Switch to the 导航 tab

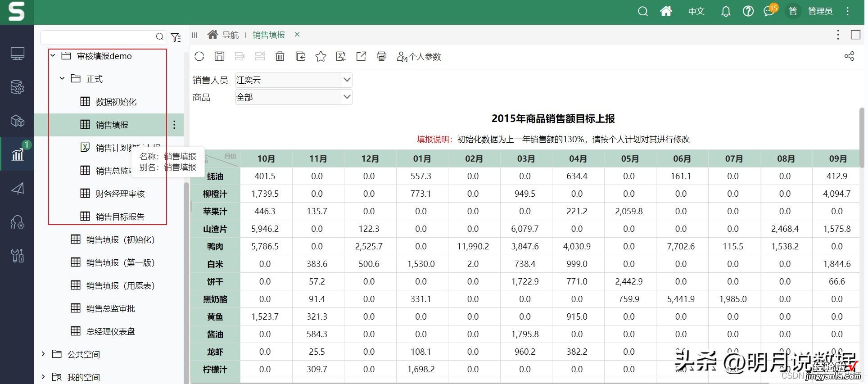[223, 35]
